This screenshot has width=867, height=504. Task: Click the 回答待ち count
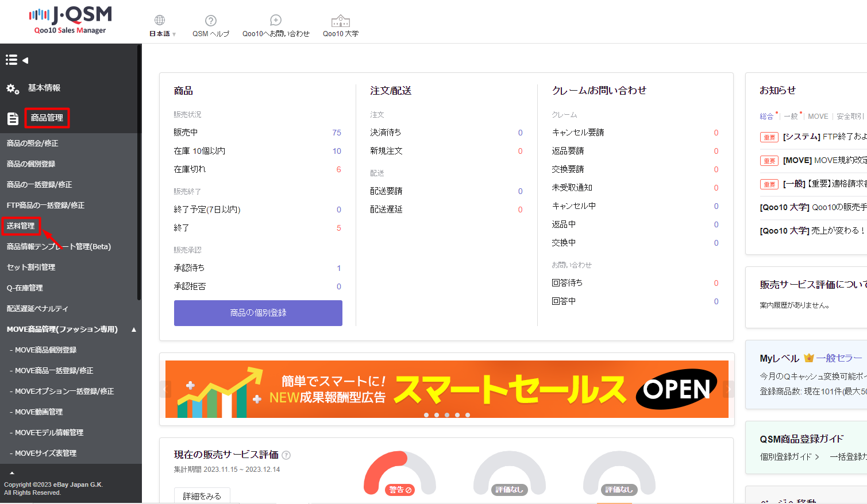click(x=716, y=283)
